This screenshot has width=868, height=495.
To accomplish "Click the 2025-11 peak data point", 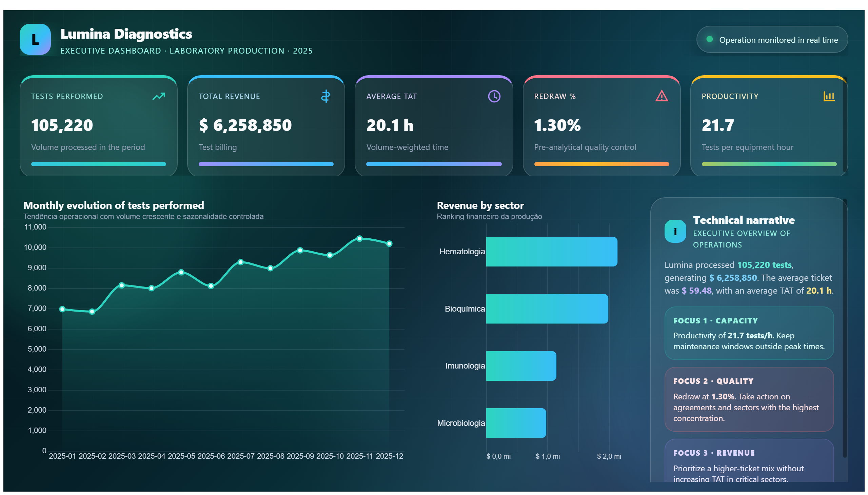I will tap(359, 239).
